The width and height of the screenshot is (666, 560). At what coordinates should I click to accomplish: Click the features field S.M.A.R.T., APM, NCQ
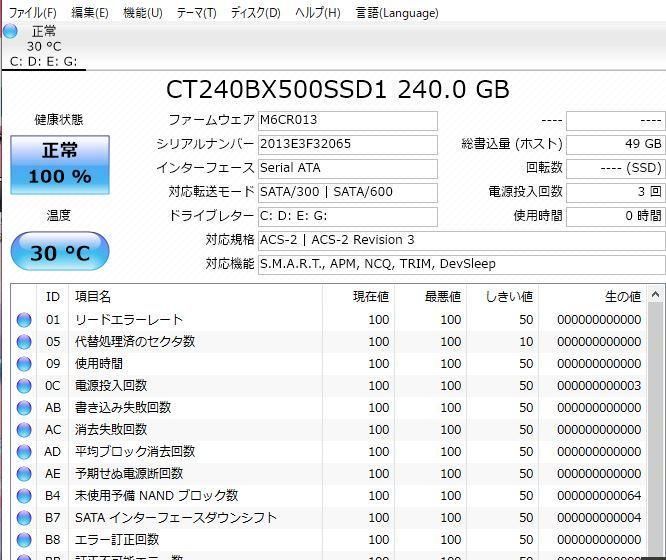click(x=461, y=264)
